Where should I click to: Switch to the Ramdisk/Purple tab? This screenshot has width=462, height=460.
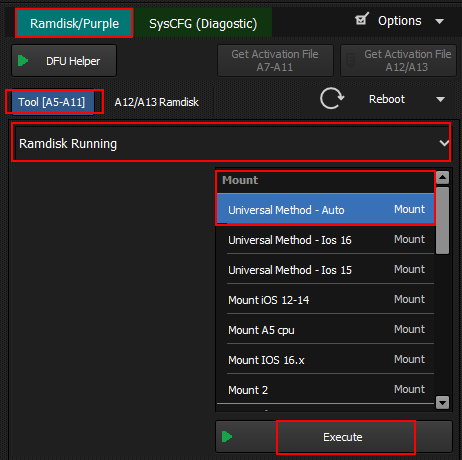coord(74,23)
